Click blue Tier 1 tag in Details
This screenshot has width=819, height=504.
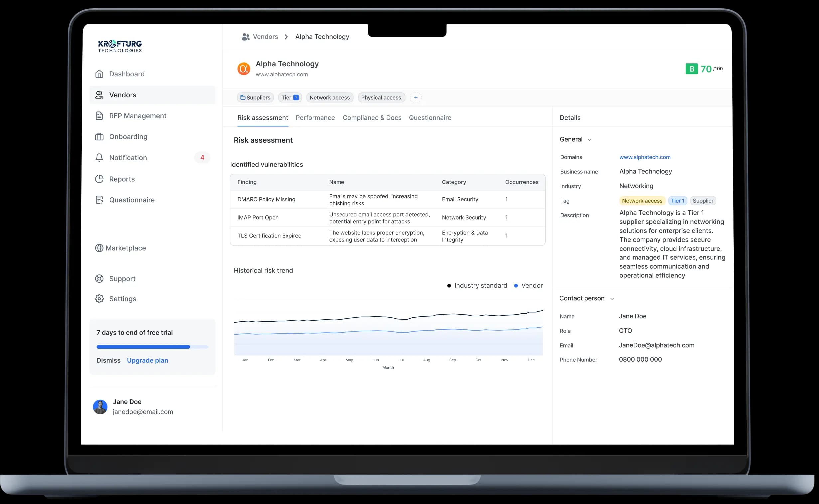point(678,201)
